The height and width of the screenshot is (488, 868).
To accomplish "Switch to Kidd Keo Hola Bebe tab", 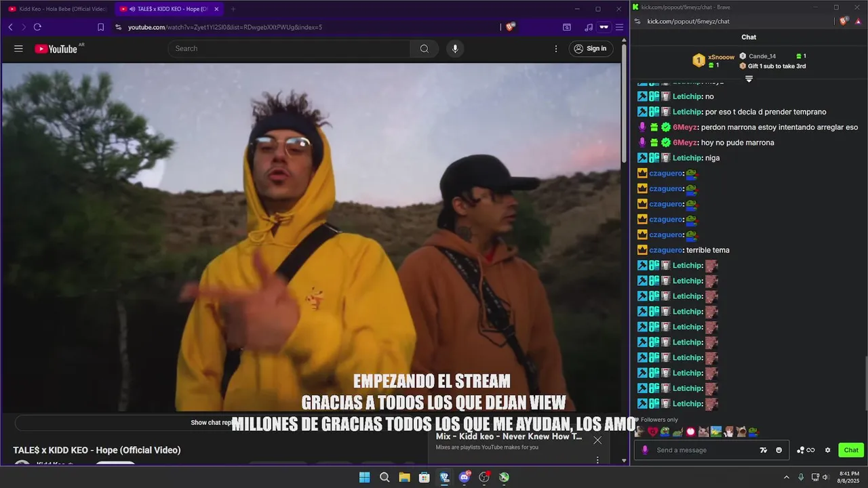I will tap(57, 9).
